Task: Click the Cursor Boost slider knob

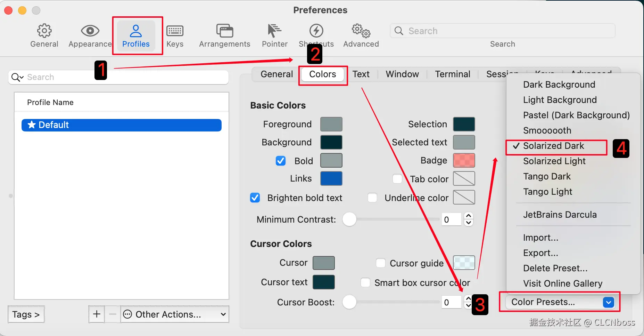Action: click(349, 302)
